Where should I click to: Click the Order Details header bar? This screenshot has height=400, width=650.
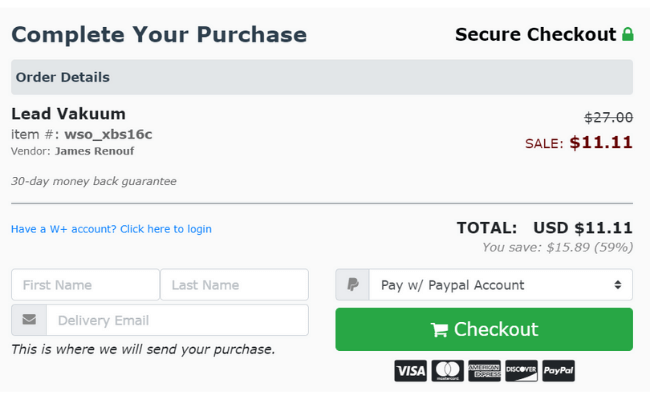point(322,77)
